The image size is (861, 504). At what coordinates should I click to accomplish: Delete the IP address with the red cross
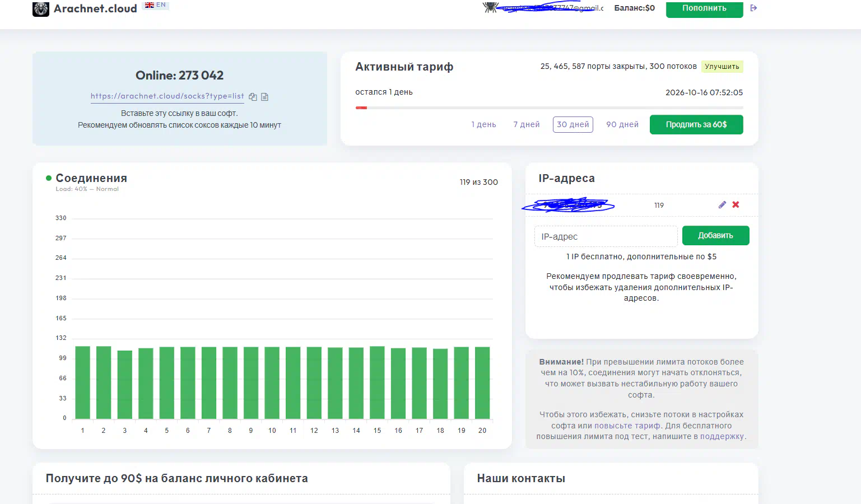click(x=736, y=205)
